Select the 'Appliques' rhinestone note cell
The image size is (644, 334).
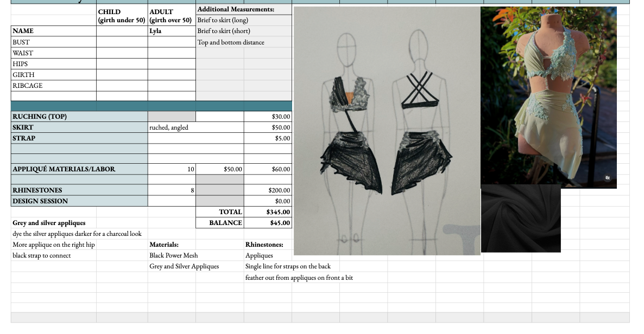pos(268,255)
